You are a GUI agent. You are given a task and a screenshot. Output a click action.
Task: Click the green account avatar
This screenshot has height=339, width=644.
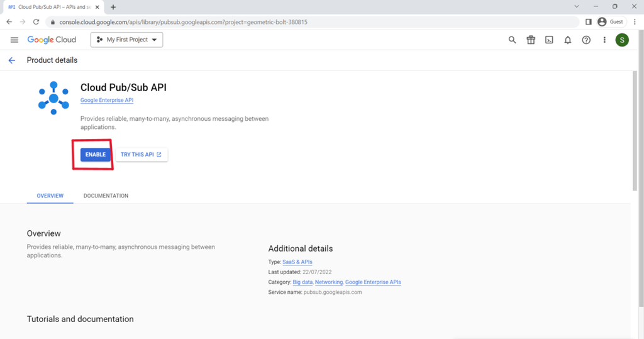[x=622, y=40]
